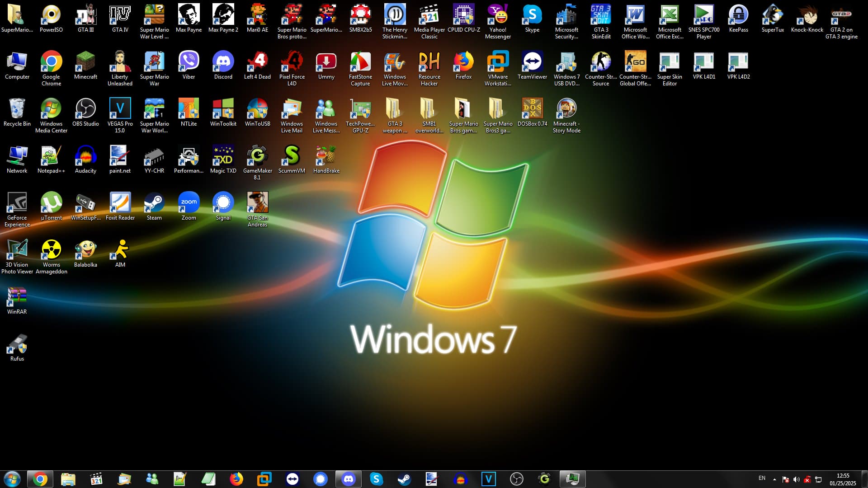Viewport: 868px width, 488px height.
Task: Launch SMBX2b5 from the desktop
Action: coord(360,19)
